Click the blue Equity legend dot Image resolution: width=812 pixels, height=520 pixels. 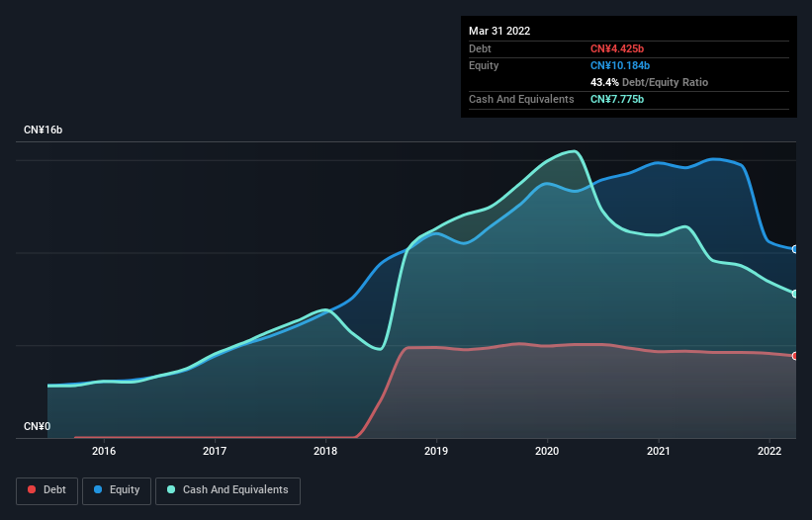98,489
